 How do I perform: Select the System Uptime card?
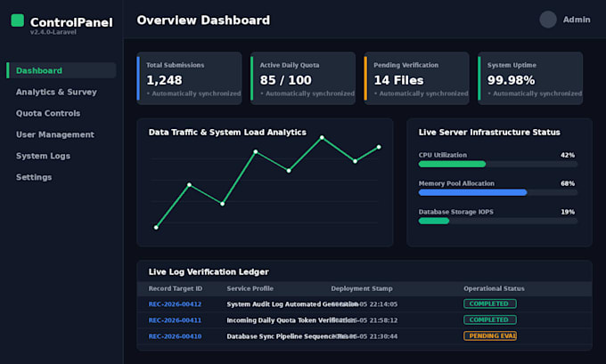click(x=530, y=78)
